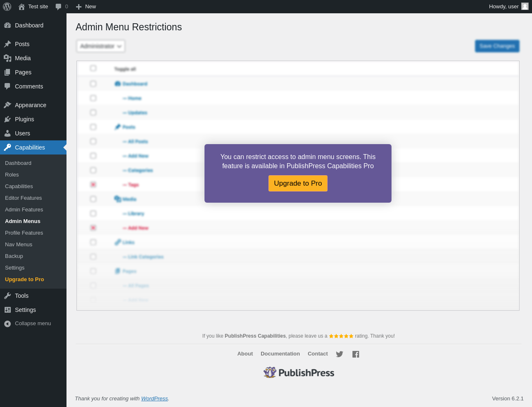Click the Capabilities key icon
Viewport: 532px width, 407px height.
pos(7,147)
